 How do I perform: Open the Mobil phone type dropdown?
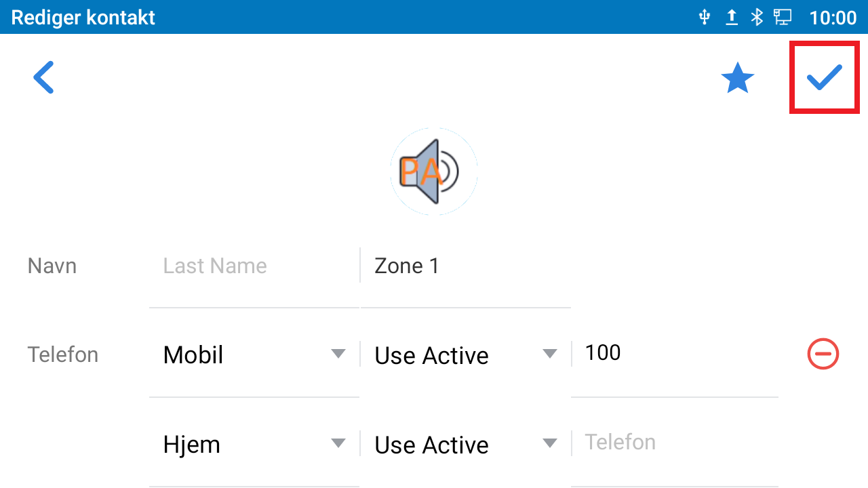(x=254, y=354)
